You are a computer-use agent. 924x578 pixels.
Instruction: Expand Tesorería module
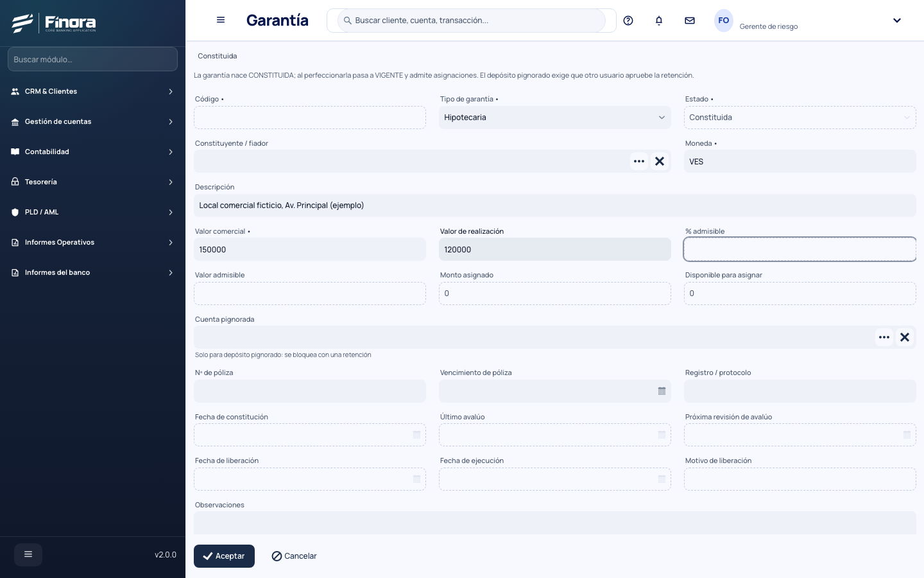92,182
